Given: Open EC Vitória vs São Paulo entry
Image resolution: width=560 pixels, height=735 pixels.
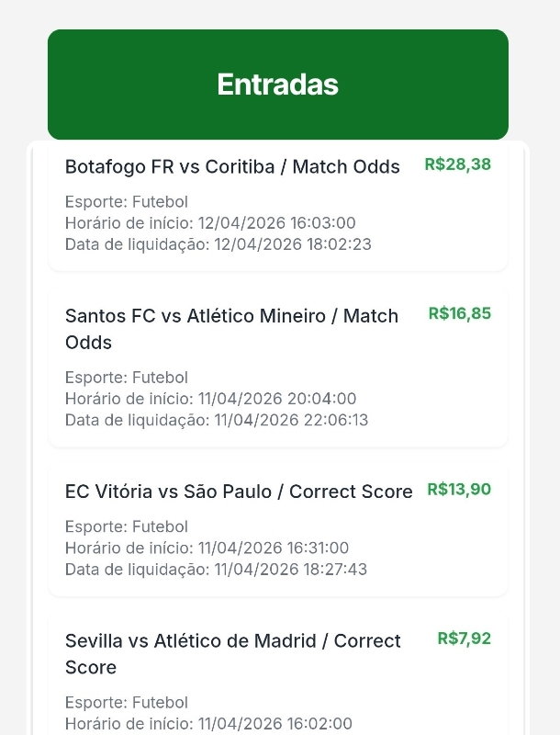Looking at the screenshot, I should 239,492.
